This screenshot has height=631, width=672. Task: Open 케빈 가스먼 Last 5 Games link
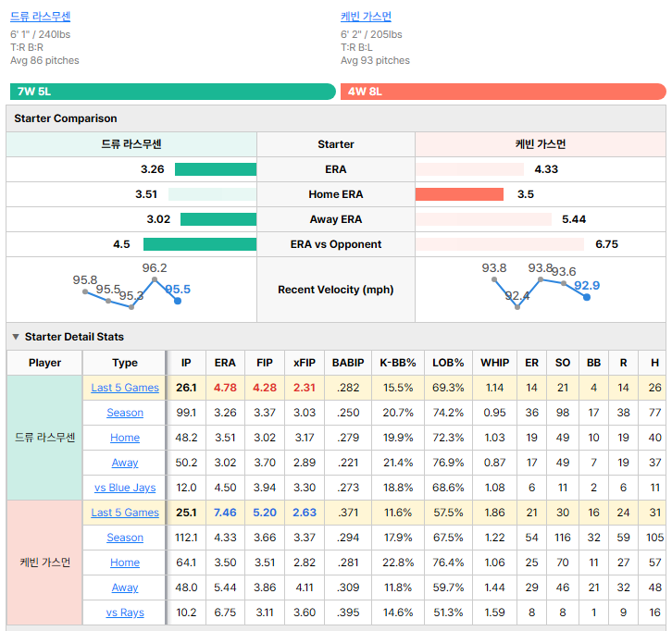pyautogui.click(x=125, y=513)
